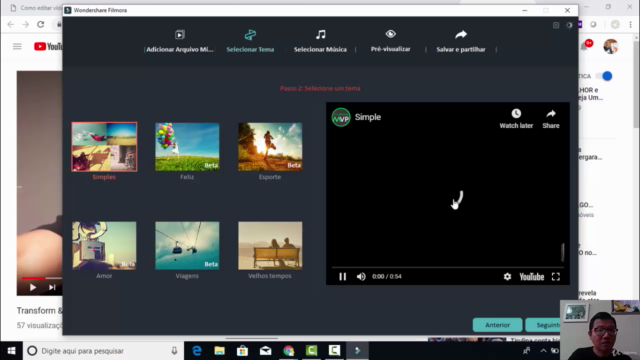Click the Esporte theme label
This screenshot has height=360, width=640.
click(x=270, y=177)
